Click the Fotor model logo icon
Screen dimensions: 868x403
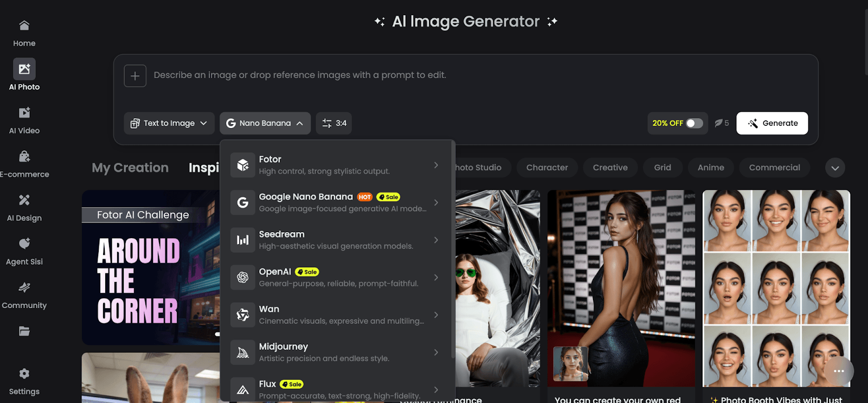click(x=243, y=165)
